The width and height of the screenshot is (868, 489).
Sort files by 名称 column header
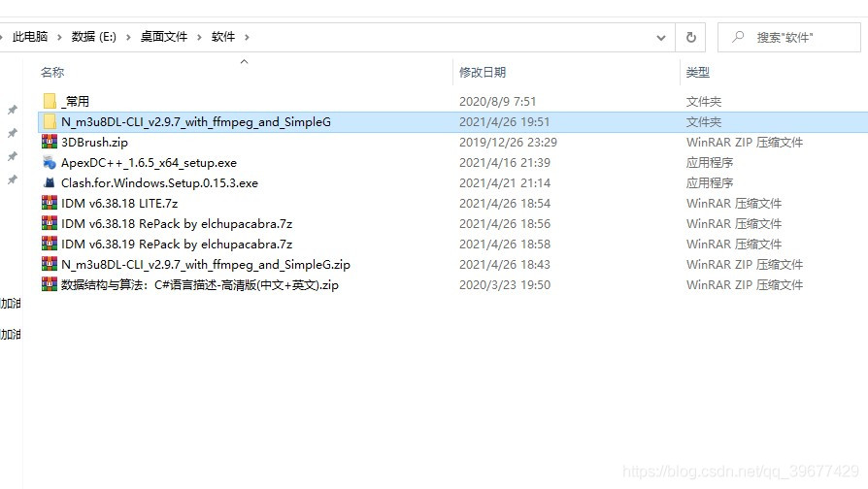(52, 72)
